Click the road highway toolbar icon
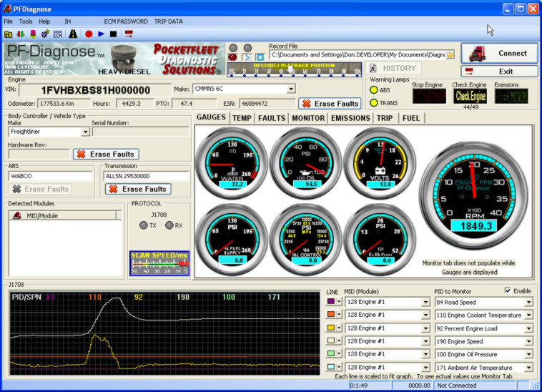542x392 pixels. [x=73, y=34]
